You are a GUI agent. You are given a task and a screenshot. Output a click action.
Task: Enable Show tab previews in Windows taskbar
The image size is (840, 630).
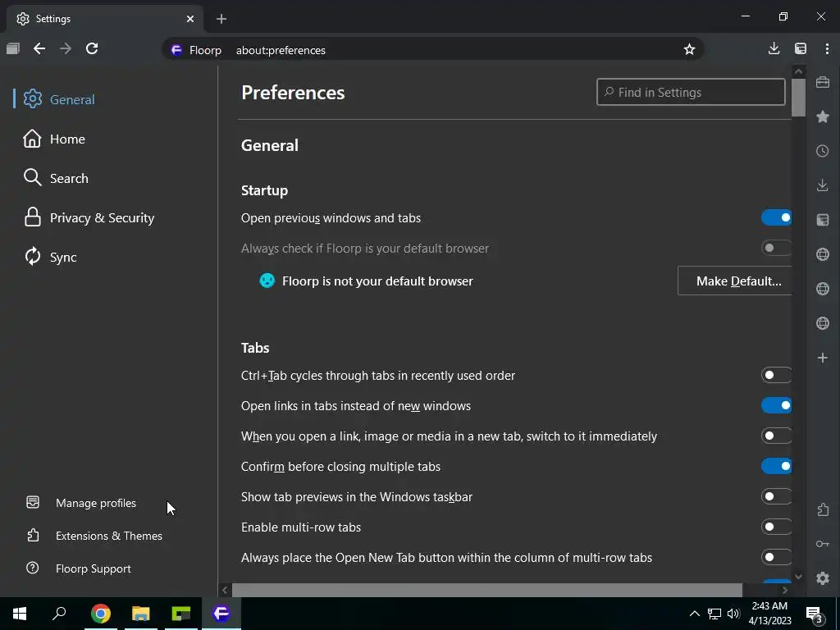(x=776, y=496)
